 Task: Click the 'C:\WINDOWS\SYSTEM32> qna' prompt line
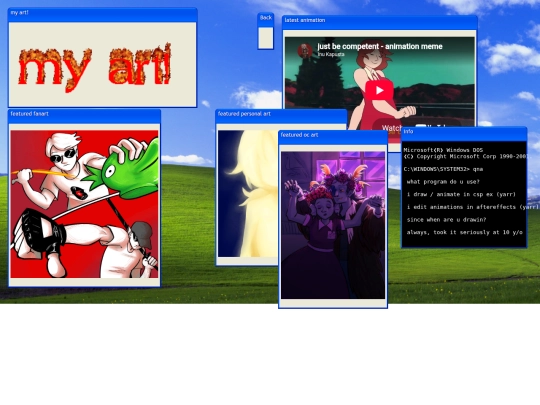click(443, 169)
